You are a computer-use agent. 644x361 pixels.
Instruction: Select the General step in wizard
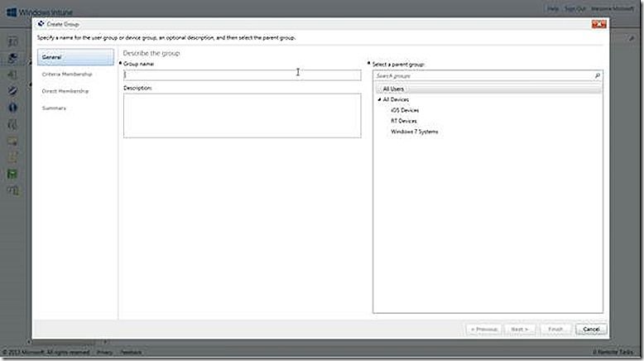point(75,57)
